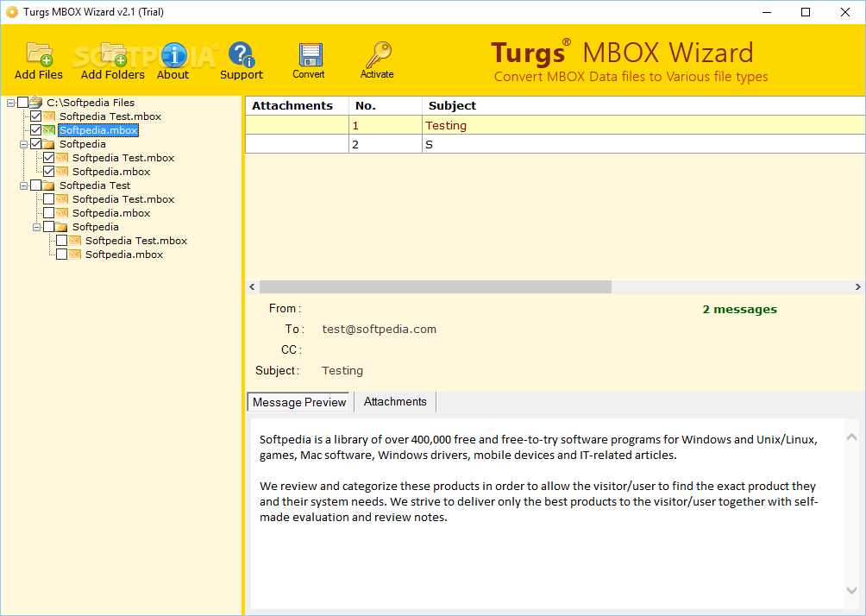Collapse the Softpedia Test folder node

24,185
